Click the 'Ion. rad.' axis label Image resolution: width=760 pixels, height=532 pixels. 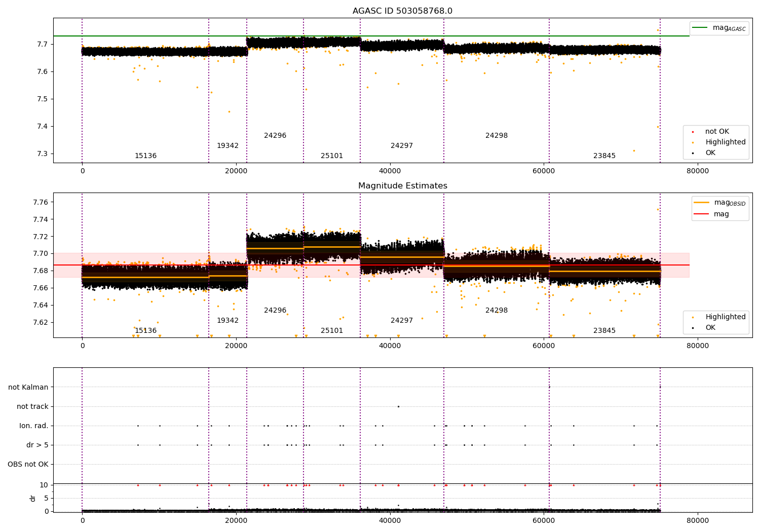34,426
